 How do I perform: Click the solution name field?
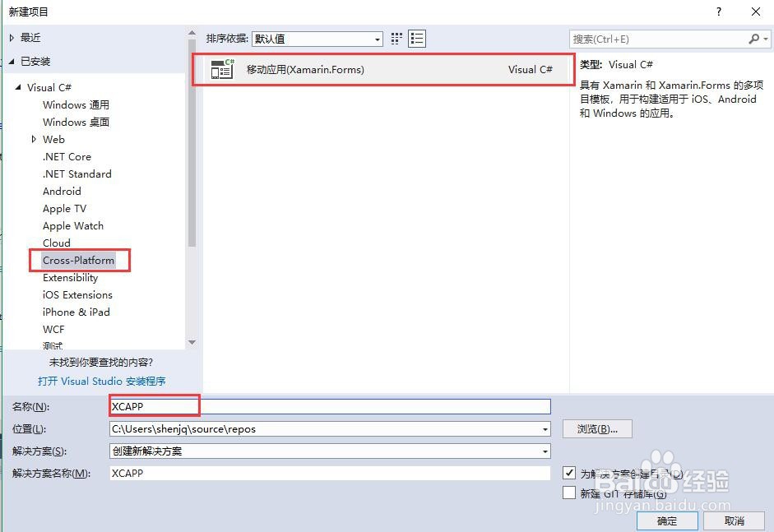click(330, 474)
